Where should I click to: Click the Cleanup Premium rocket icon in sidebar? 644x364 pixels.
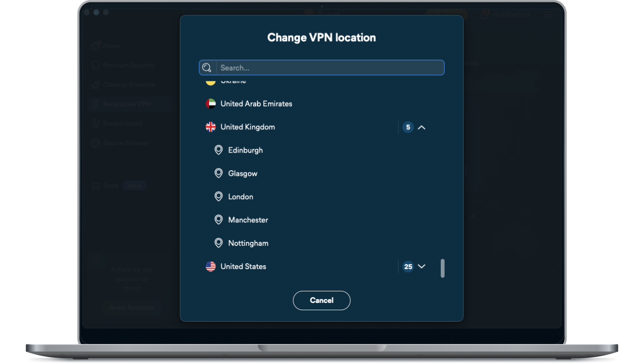[96, 85]
